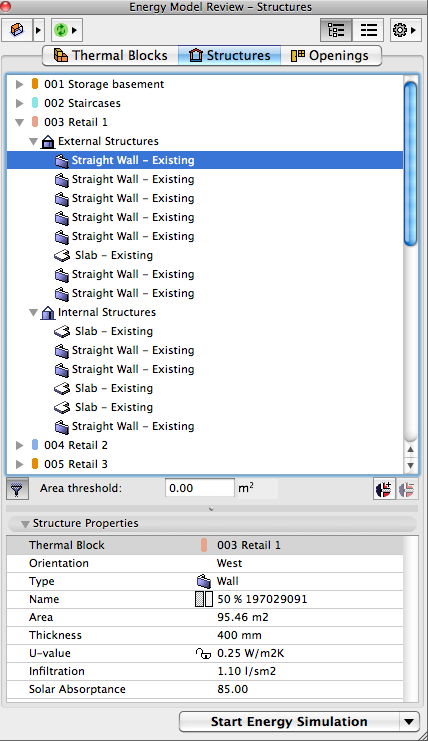428x741 pixels.
Task: Switch to the tree view mode button
Action: point(336,30)
